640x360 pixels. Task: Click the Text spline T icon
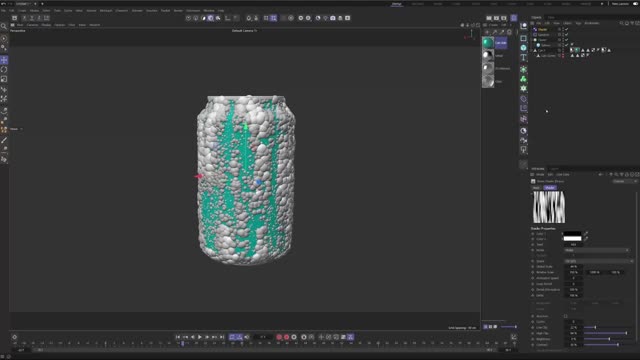pyautogui.click(x=523, y=58)
